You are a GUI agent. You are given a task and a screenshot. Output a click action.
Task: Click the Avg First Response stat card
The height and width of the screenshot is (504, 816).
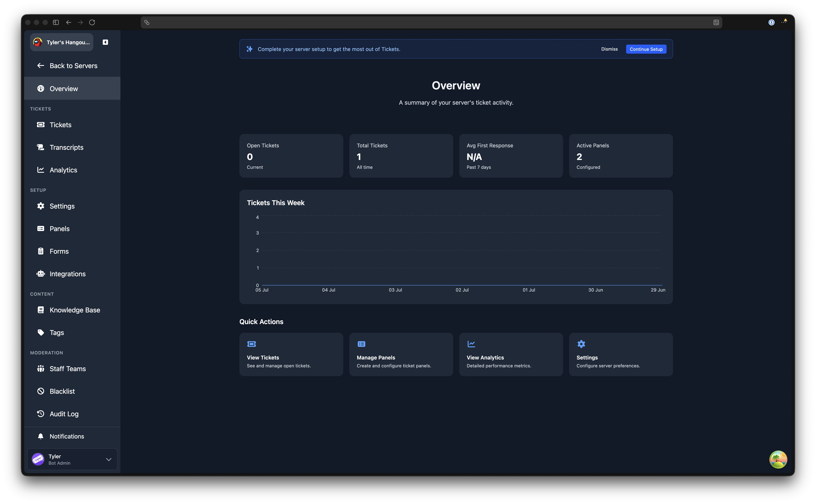click(x=511, y=156)
